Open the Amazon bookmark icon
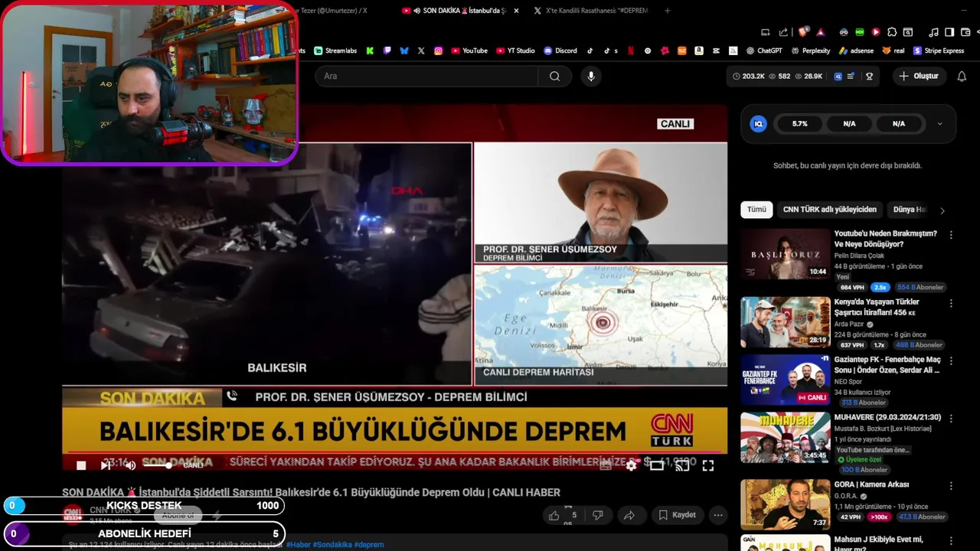Screen dimensions: 980x551 (x=699, y=51)
